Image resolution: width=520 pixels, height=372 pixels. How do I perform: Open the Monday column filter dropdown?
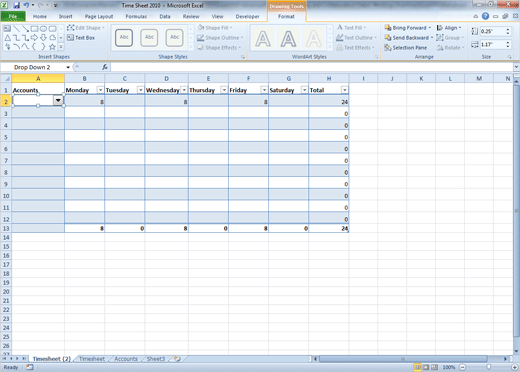[x=100, y=90]
